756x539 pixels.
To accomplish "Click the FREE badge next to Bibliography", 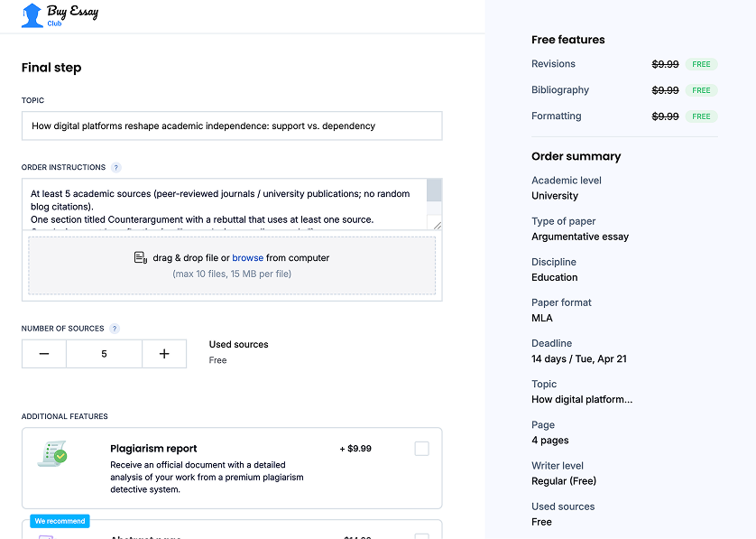I will click(x=701, y=90).
